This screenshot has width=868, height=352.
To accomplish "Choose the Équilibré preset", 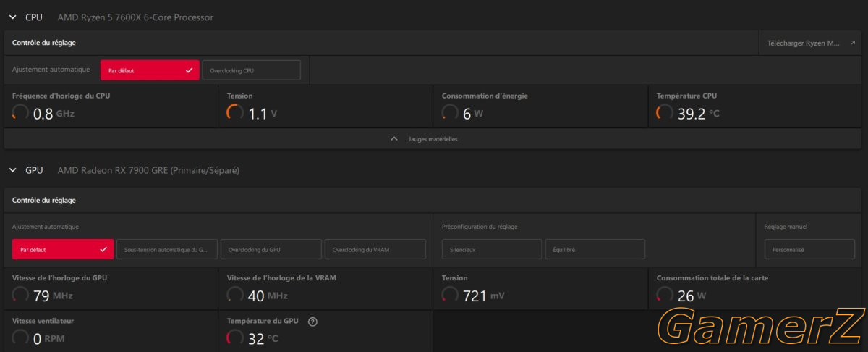I will coord(595,249).
